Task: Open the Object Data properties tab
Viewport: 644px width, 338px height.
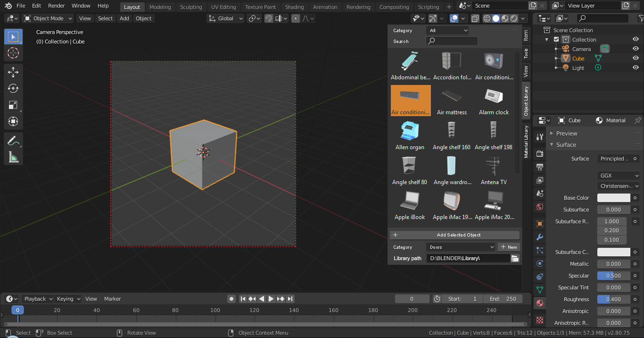Action: pos(540,289)
